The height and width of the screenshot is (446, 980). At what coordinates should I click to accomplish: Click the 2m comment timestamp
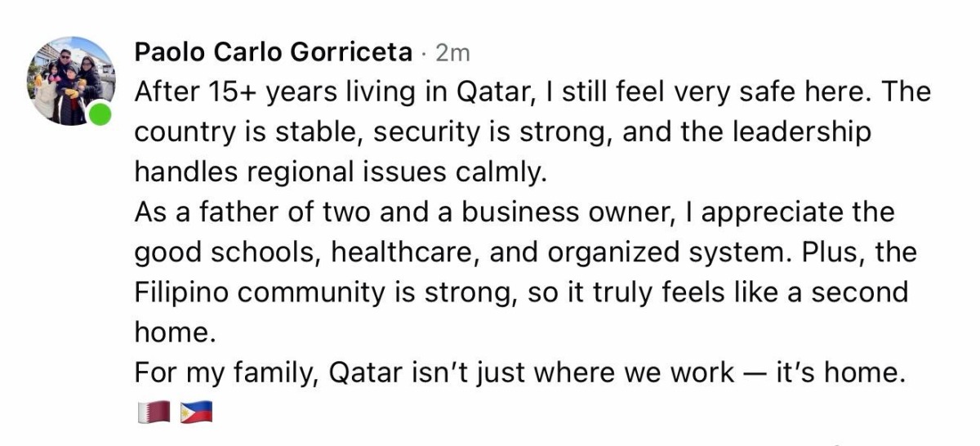pos(453,53)
